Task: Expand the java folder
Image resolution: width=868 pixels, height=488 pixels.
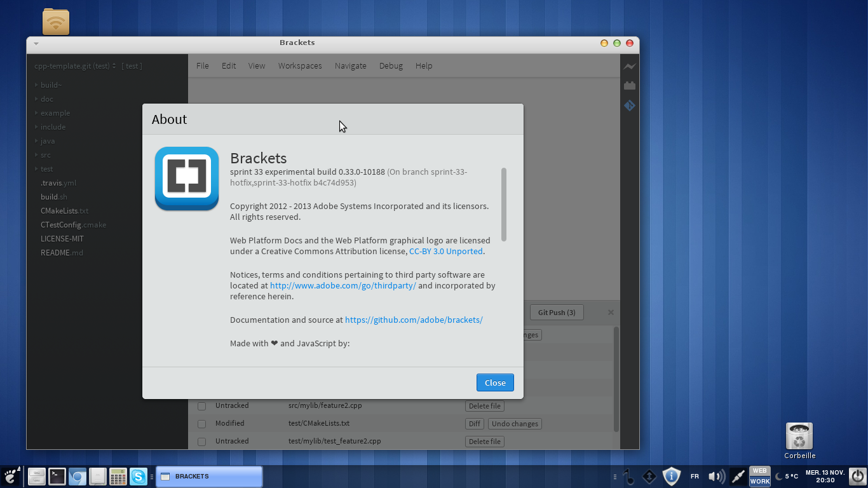Action: tap(36, 140)
